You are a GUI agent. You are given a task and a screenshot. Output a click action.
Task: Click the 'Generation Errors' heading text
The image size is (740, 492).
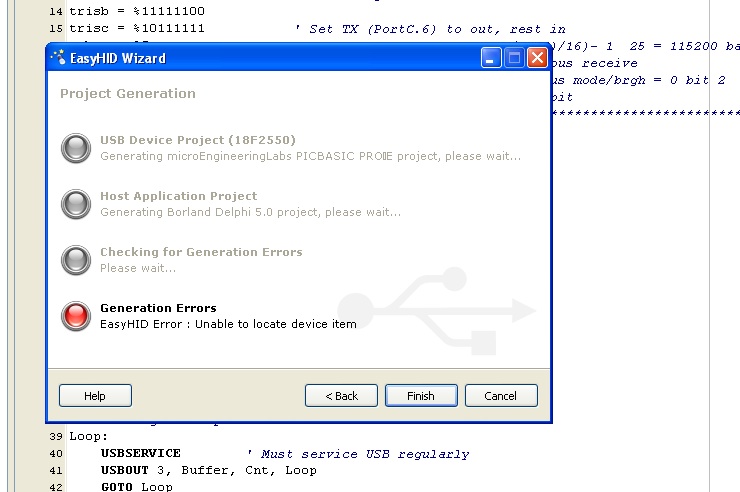click(x=158, y=308)
